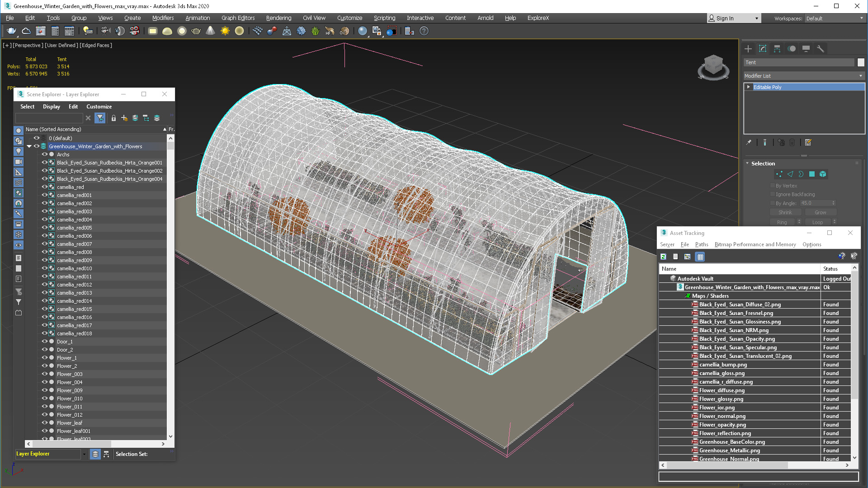The height and width of the screenshot is (488, 868).
Task: Expand the Editable Poly modifier entry
Action: click(x=749, y=87)
